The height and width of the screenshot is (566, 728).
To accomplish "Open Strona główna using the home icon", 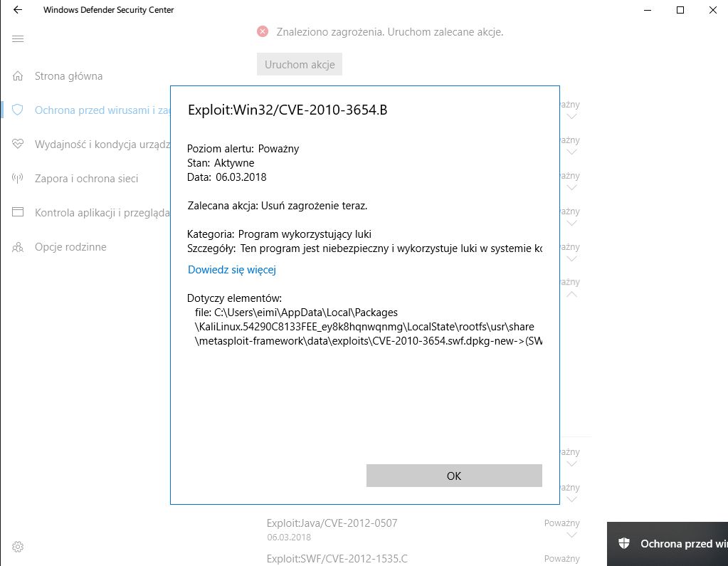I will click(17, 75).
